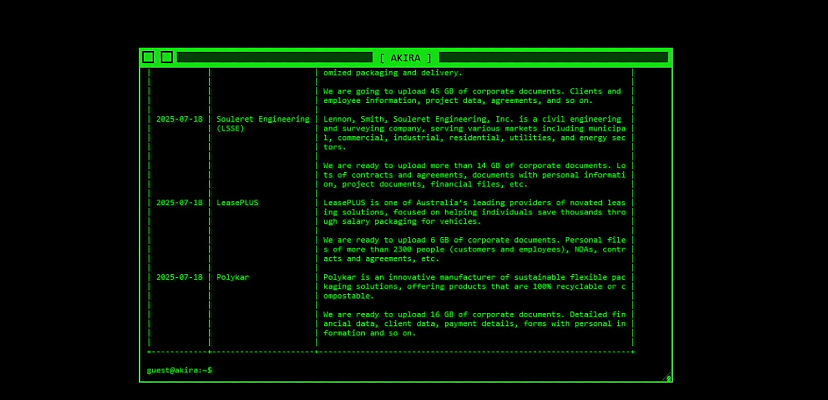Click the 2025-07-18 date beside Souleret Engineering
The height and width of the screenshot is (400, 828).
click(179, 119)
